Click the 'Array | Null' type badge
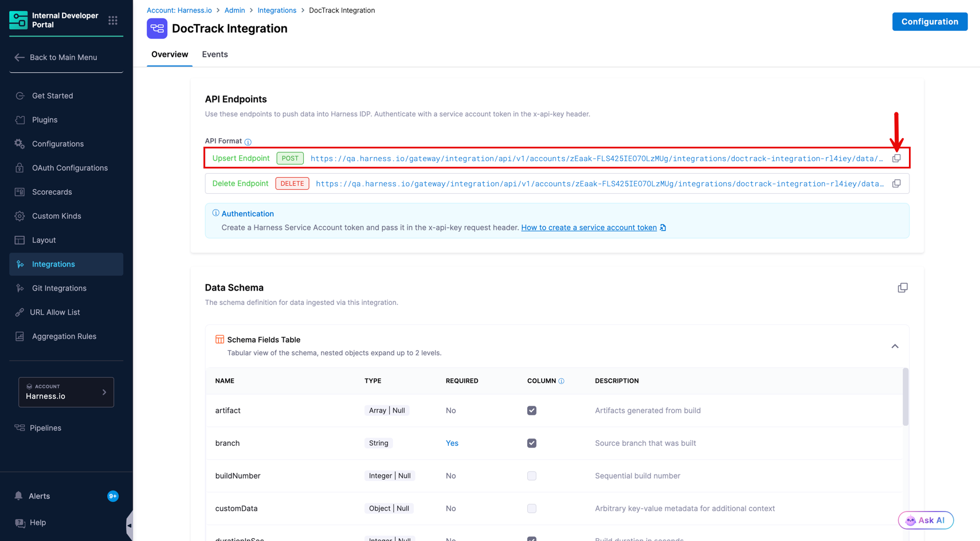980x541 pixels. click(x=387, y=410)
